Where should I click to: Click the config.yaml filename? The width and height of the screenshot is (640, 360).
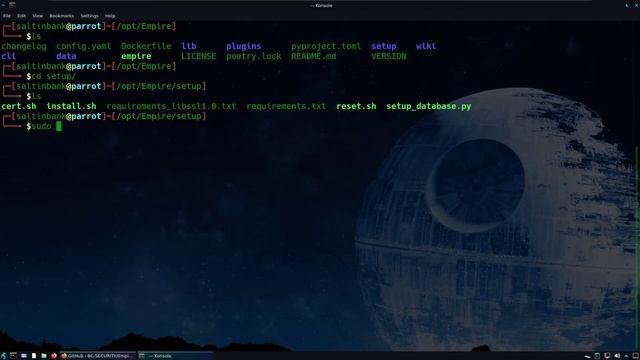coord(84,46)
